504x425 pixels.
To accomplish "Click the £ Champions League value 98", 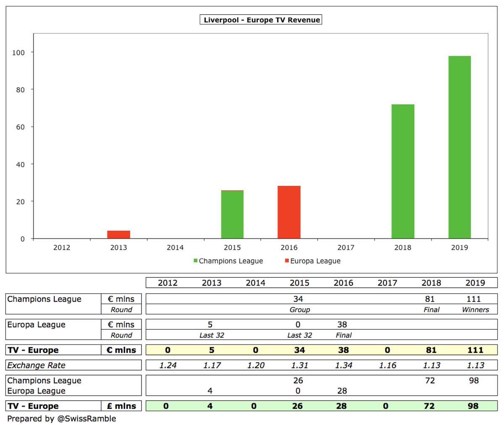I will 474,381.
